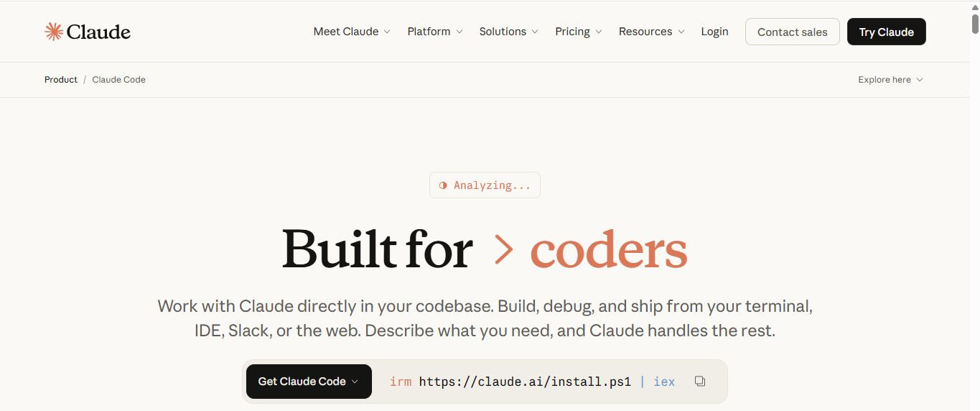Open the Meet Claude menu
Screen dimensions: 980x411
point(352,32)
